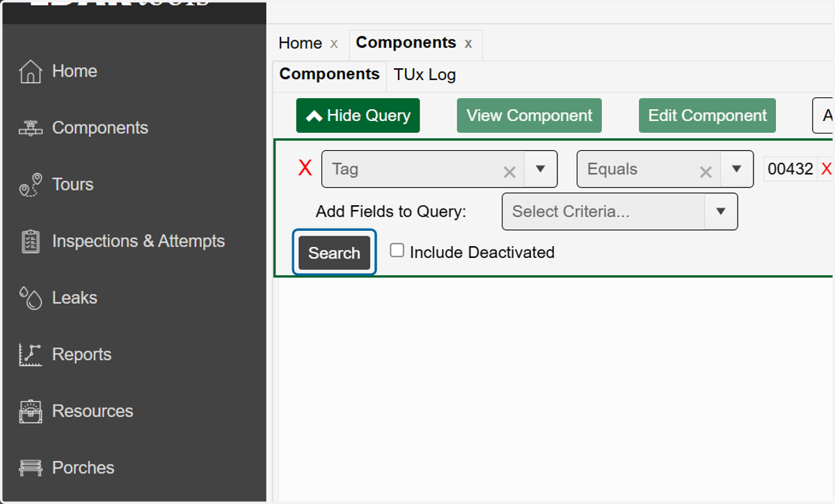Enable the Include Deactivated checkbox

397,251
